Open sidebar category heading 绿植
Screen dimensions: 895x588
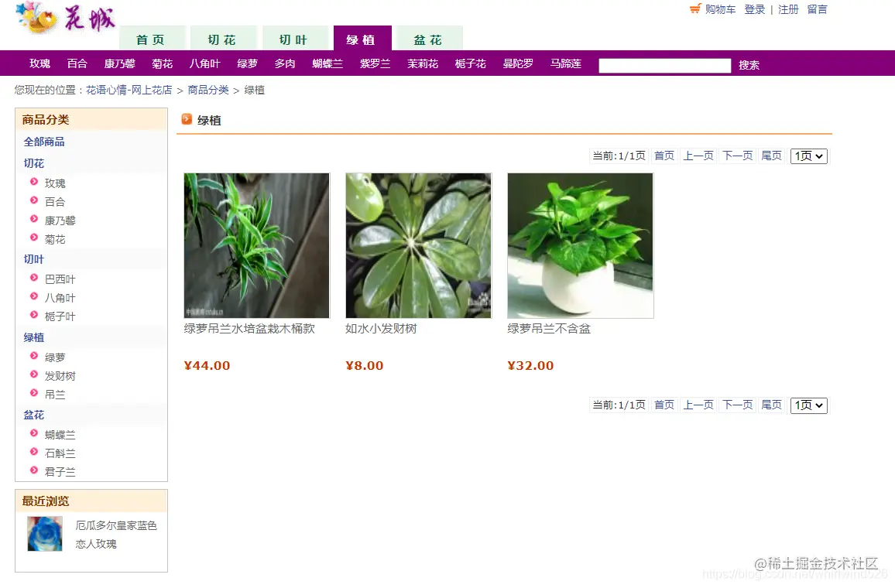33,337
